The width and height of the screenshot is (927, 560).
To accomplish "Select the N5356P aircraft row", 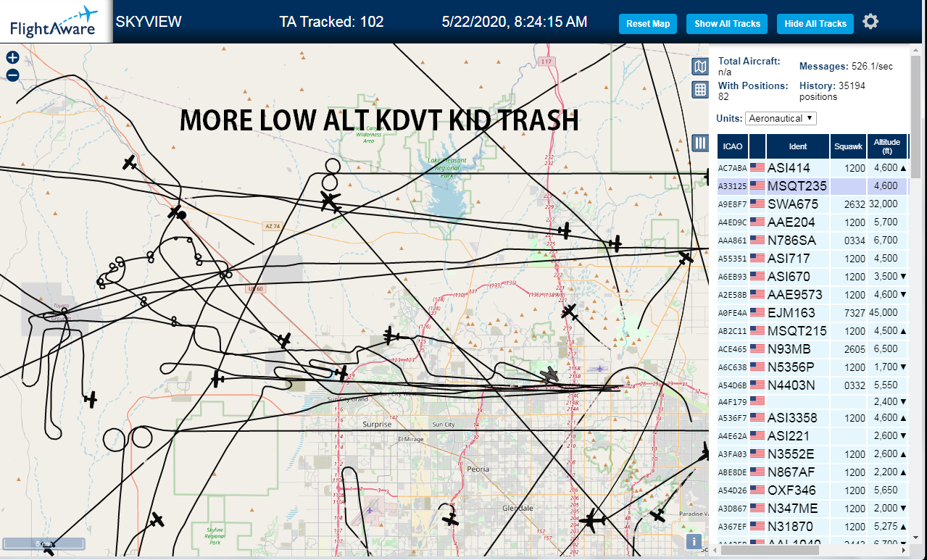I will pos(812,367).
